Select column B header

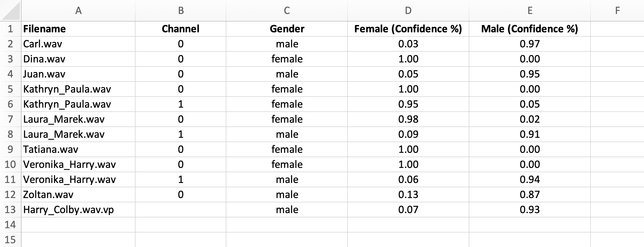click(x=181, y=10)
